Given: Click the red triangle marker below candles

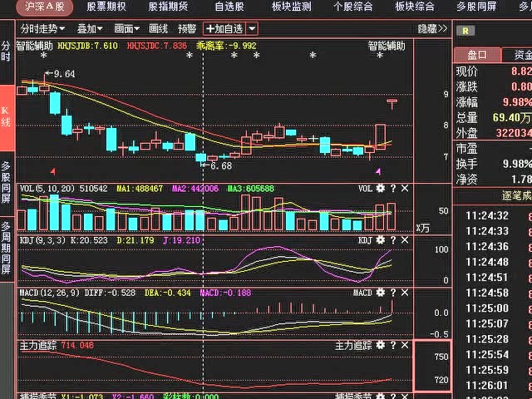Looking at the screenshot, I should tap(52, 172).
